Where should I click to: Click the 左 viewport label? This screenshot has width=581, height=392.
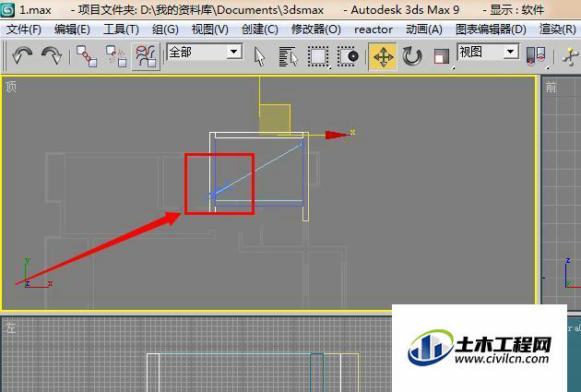(x=11, y=328)
